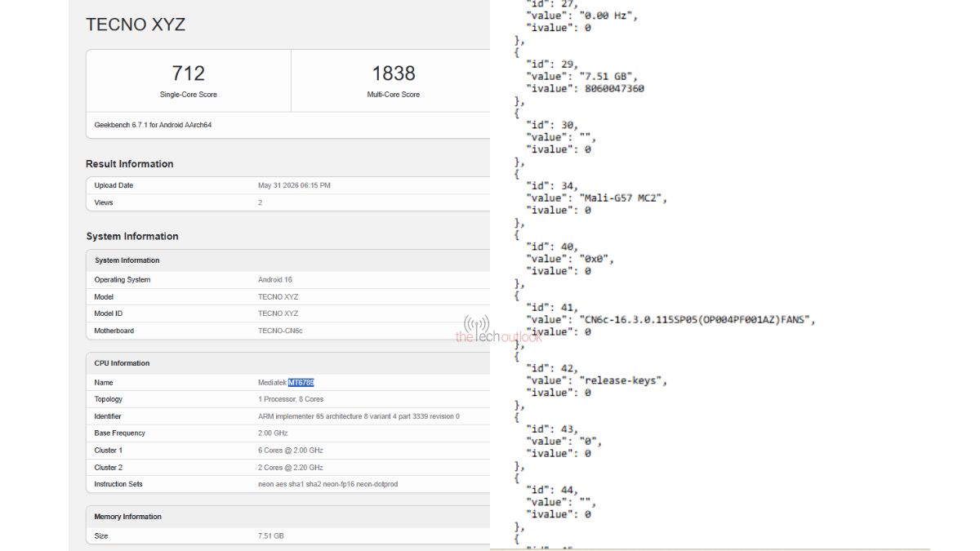Screen dimensions: 980x551
Task: Click the Result Information heading
Action: [130, 164]
